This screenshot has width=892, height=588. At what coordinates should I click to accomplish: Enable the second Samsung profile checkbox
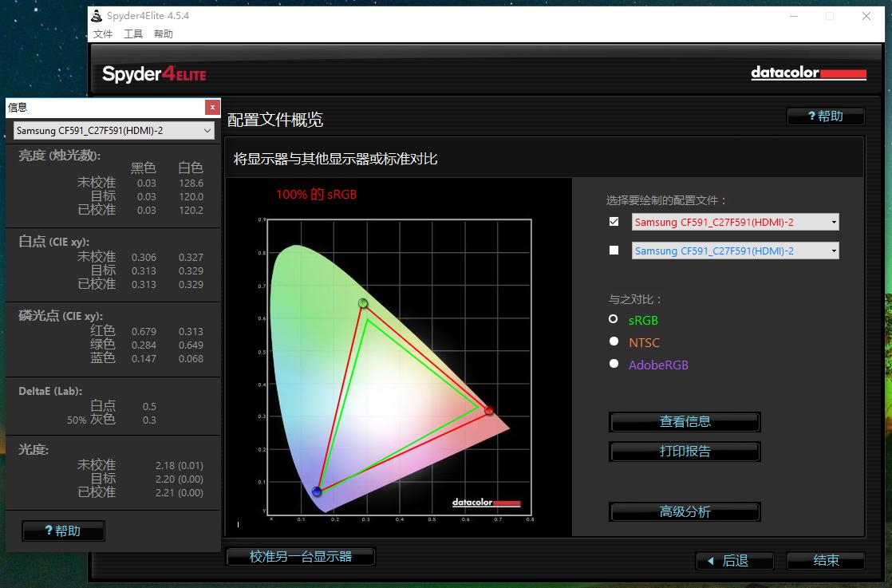click(x=614, y=250)
